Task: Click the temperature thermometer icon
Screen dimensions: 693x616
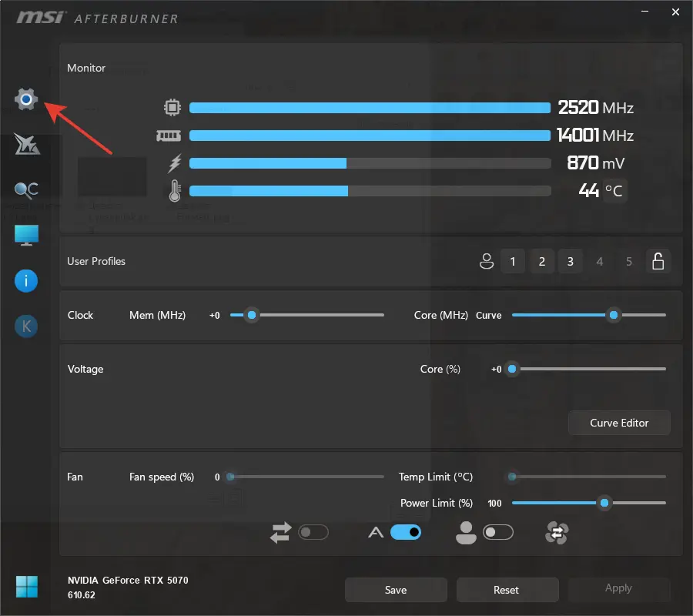Action: [x=175, y=191]
